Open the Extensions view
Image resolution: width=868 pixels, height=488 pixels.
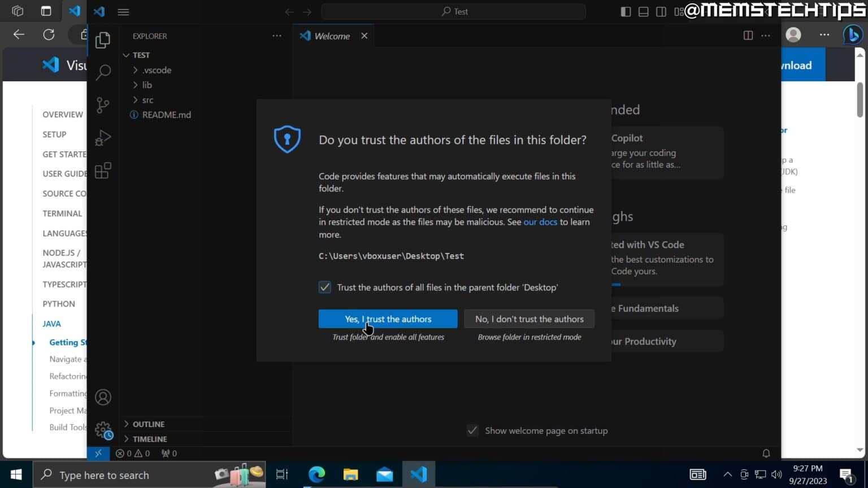pos(103,171)
